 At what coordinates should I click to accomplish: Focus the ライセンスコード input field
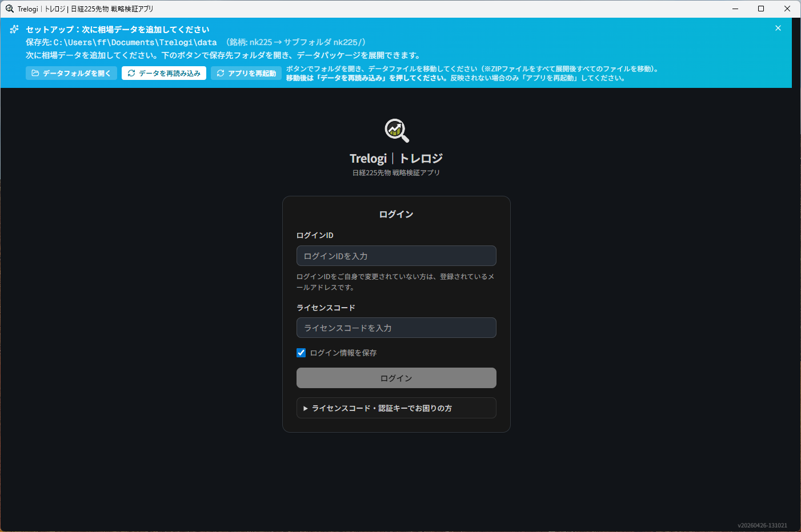pos(397,328)
